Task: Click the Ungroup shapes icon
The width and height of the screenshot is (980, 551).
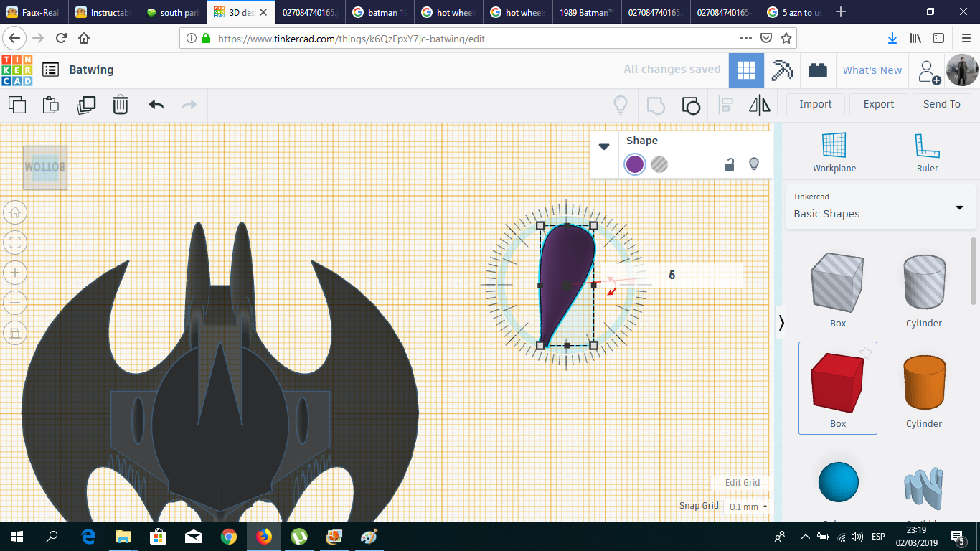Action: pos(690,105)
